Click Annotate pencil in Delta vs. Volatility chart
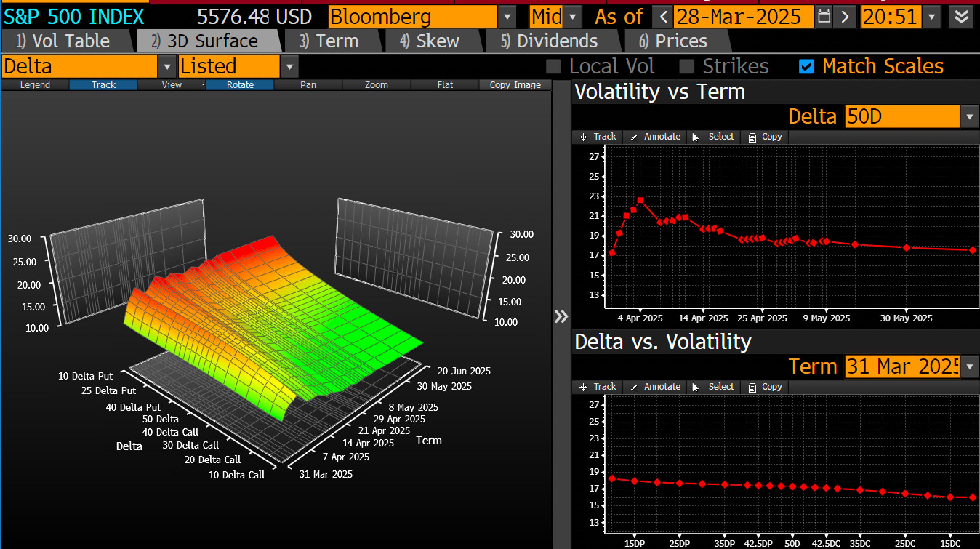The height and width of the screenshot is (549, 980). (x=655, y=386)
